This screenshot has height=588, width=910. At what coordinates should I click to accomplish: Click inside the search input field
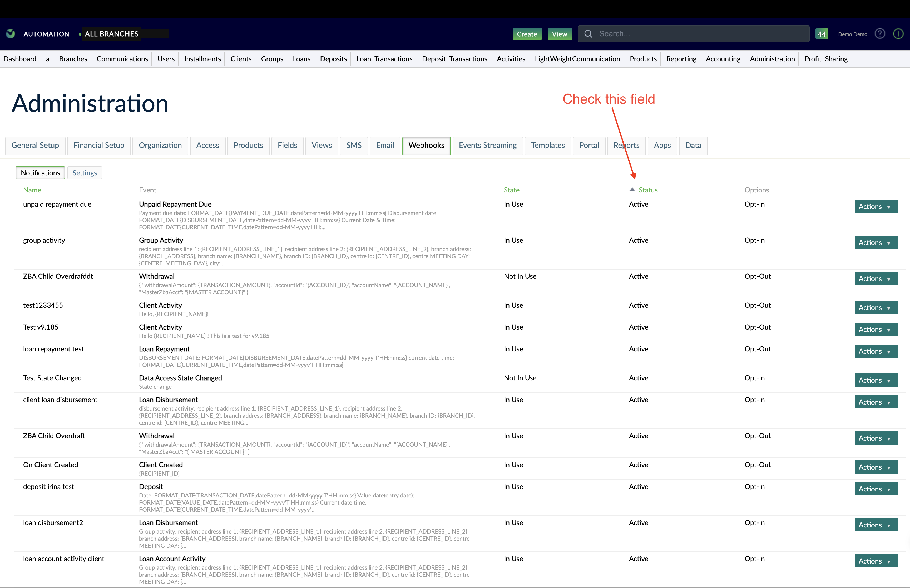(687, 34)
